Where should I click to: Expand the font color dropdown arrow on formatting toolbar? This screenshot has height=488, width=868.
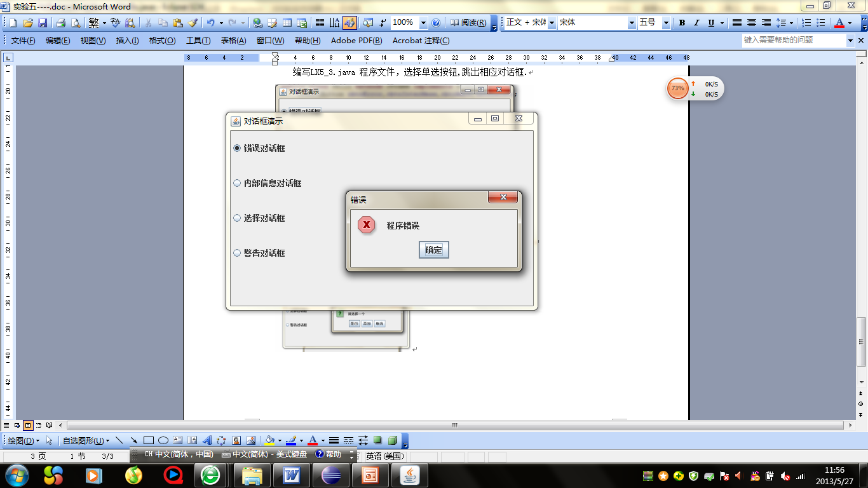pyautogui.click(x=850, y=23)
